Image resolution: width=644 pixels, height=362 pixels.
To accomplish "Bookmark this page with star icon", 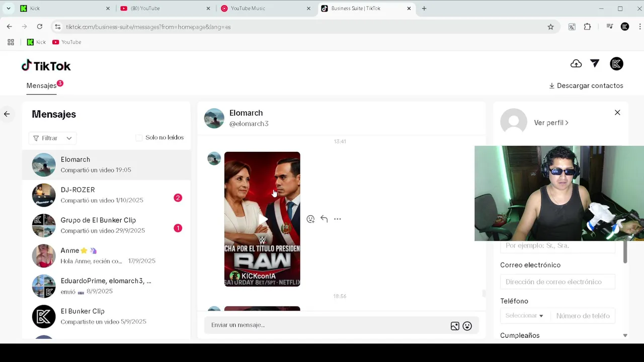I will tap(550, 27).
